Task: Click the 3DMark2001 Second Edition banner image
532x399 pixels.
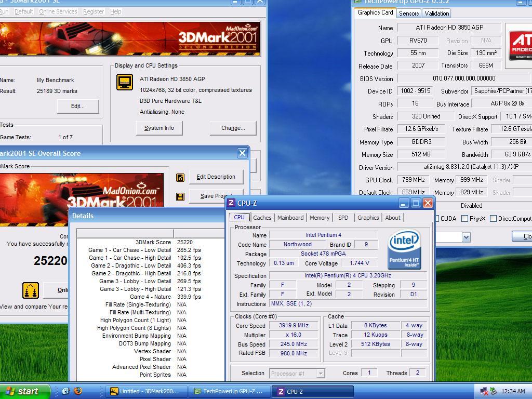Action: click(130, 39)
